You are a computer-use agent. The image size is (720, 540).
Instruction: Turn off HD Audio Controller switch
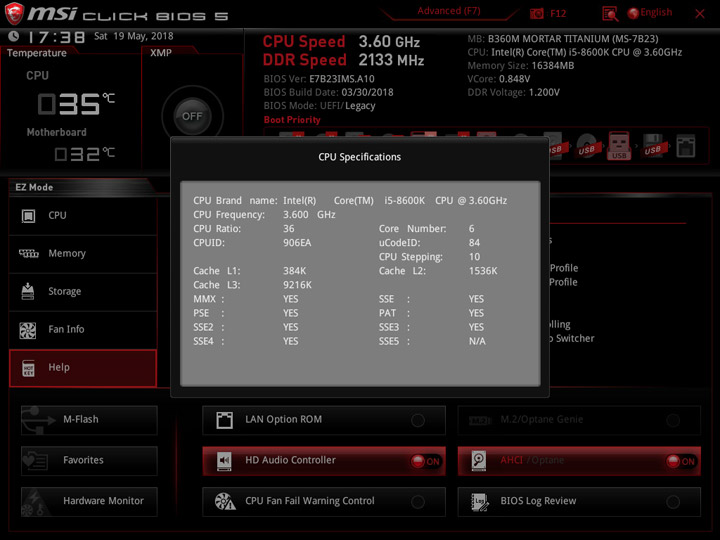click(x=426, y=461)
